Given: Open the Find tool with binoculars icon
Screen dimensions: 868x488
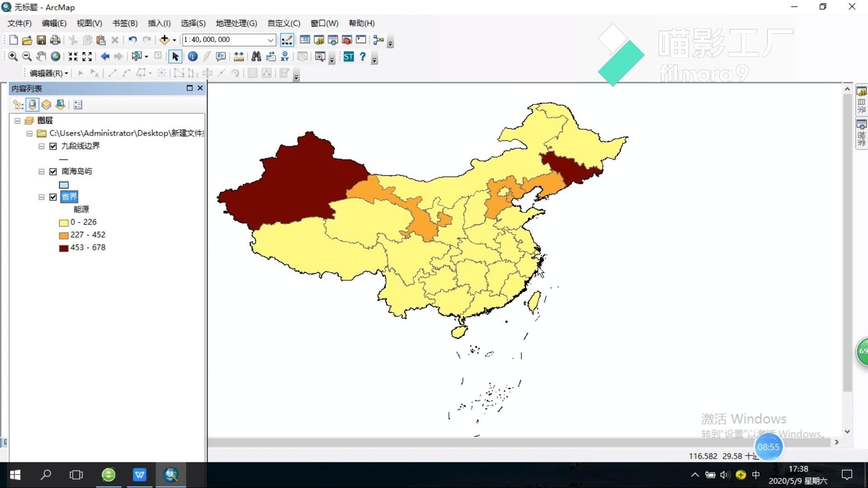Looking at the screenshot, I should click(x=256, y=56).
